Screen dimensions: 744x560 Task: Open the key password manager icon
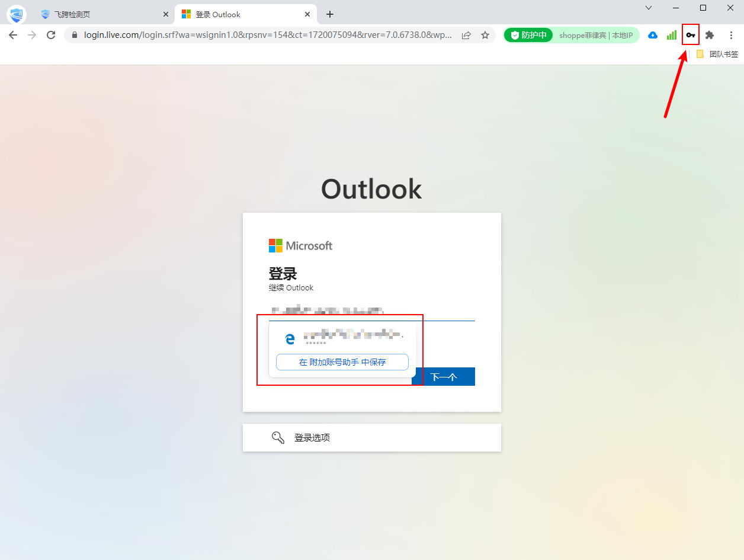(691, 35)
